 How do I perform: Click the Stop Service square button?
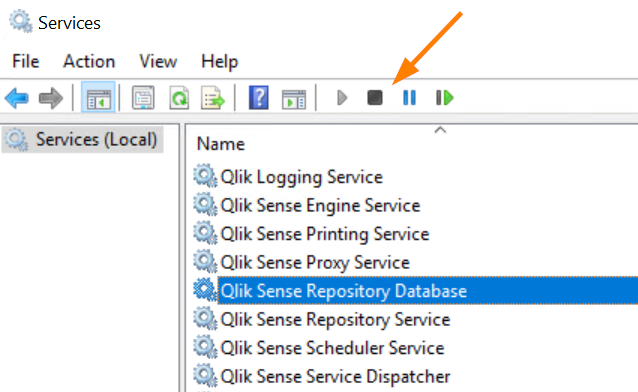(x=375, y=98)
